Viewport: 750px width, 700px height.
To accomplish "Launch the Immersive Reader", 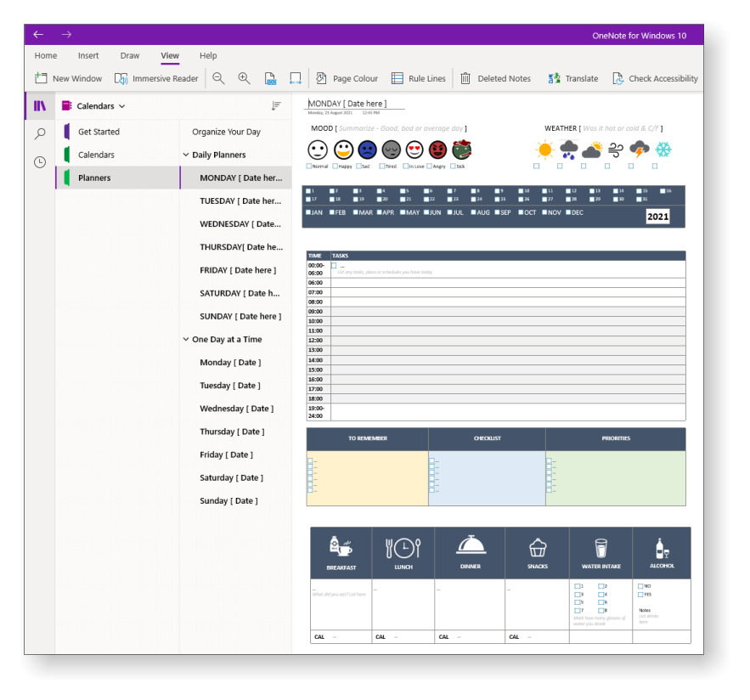I will 156,78.
